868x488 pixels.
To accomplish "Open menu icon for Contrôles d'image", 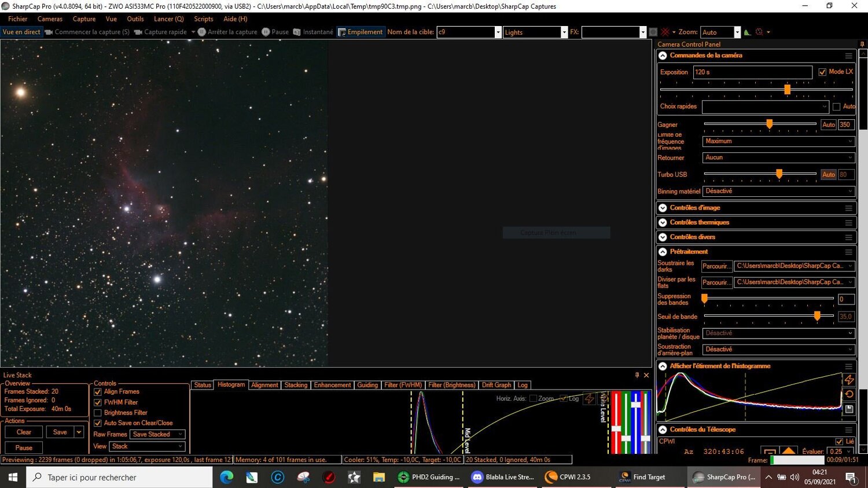I will pos(848,208).
